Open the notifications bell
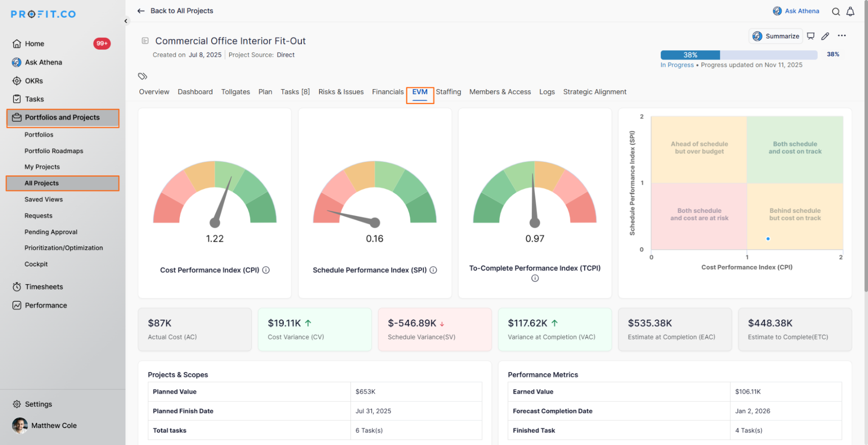Image resolution: width=868 pixels, height=445 pixels. point(850,12)
